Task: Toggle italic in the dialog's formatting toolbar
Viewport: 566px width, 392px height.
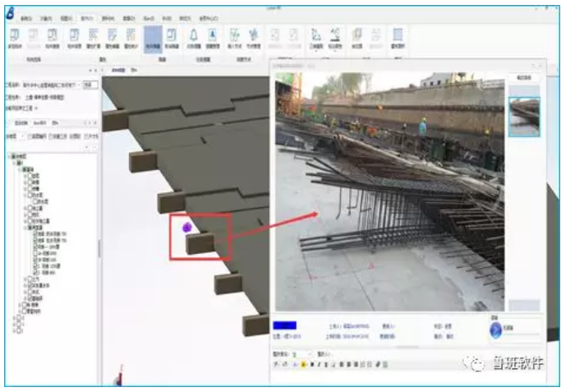Action: tap(319, 365)
